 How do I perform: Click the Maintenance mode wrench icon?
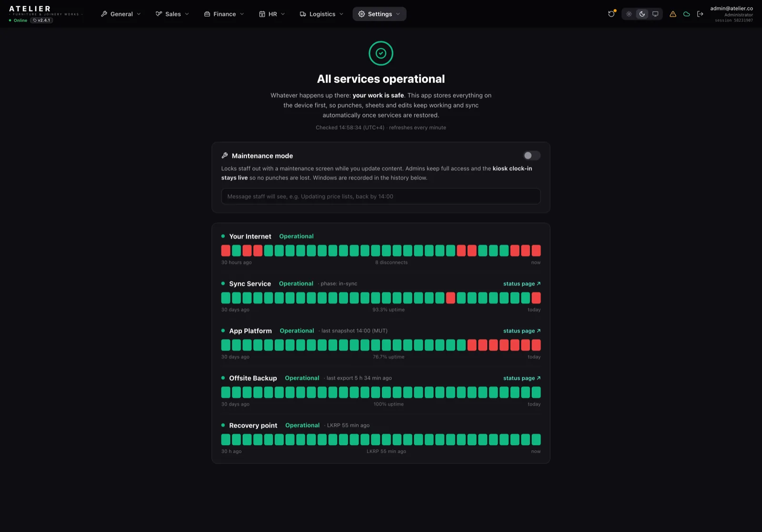click(225, 156)
